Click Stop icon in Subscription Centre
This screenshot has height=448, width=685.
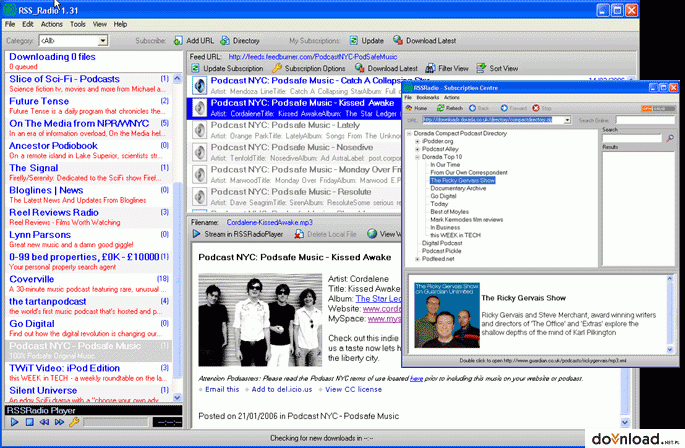pyautogui.click(x=536, y=108)
